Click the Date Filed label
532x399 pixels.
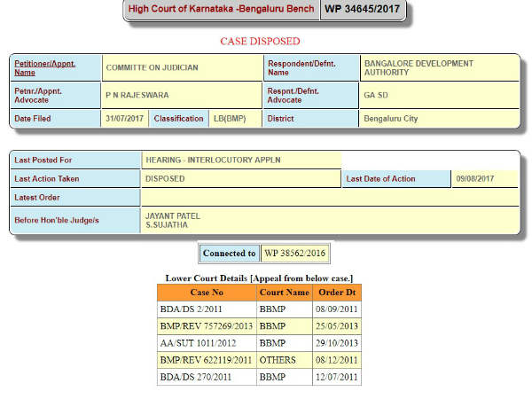pyautogui.click(x=33, y=119)
